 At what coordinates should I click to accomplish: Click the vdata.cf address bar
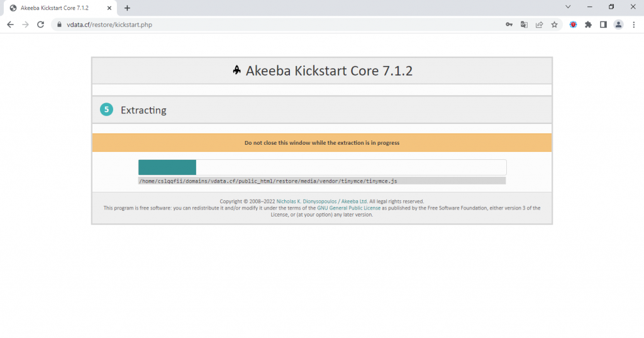[252, 25]
